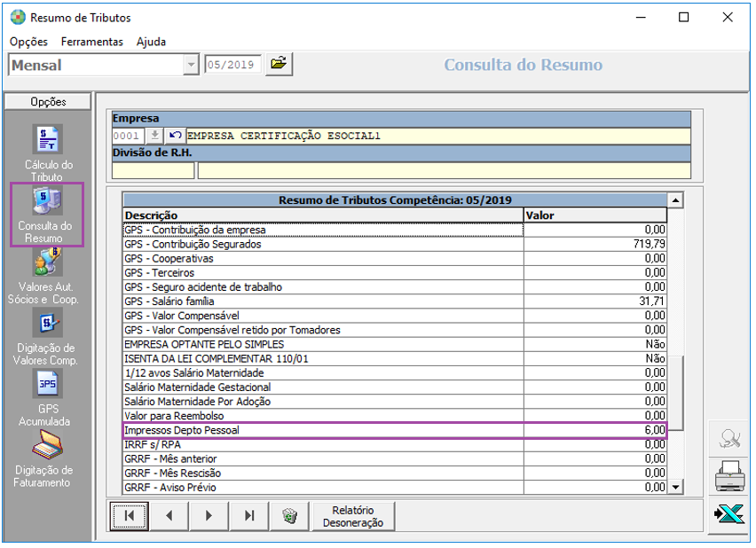
Task: Select row GPS - Contribuição da empresa
Action: click(x=395, y=230)
